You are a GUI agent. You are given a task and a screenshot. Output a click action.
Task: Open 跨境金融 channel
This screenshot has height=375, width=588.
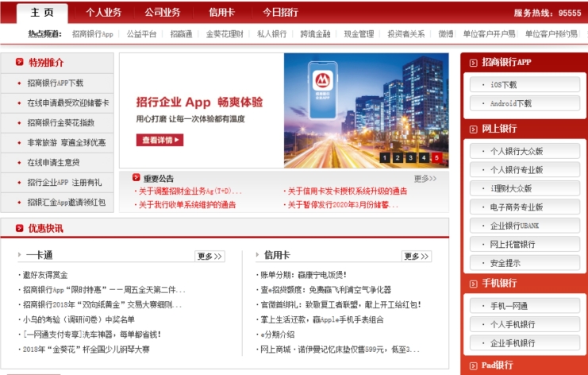[315, 34]
